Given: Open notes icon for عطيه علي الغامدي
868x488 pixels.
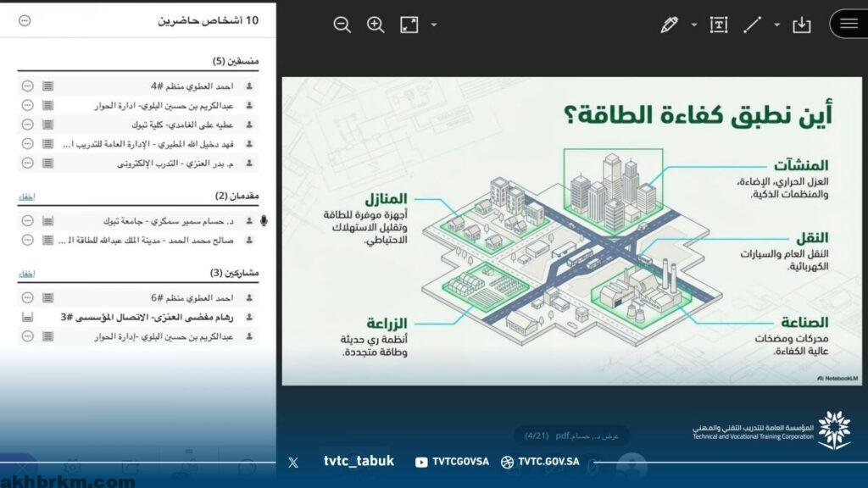Looking at the screenshot, I should click(47, 125).
